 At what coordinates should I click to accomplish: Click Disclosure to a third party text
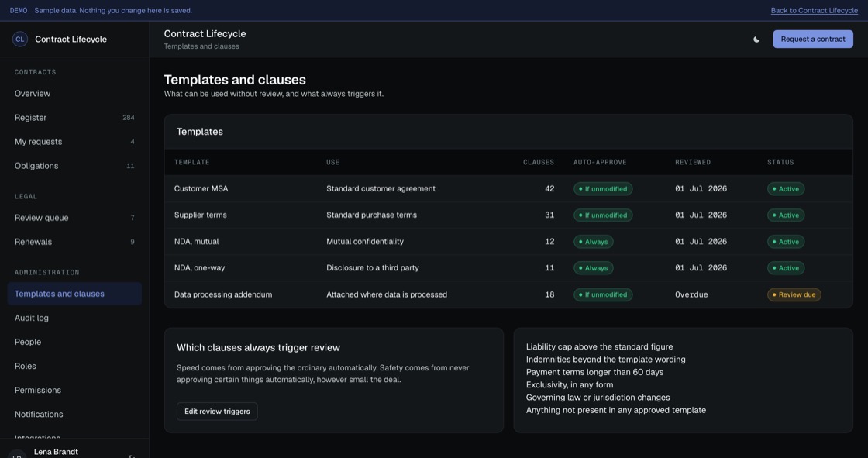click(373, 268)
